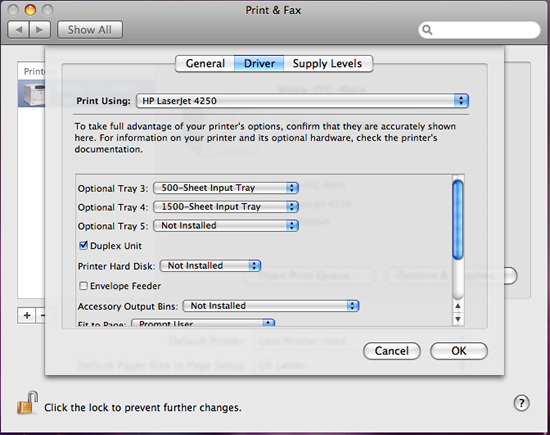550x435 pixels.
Task: Click the orange minimize window button
Action: (30, 10)
